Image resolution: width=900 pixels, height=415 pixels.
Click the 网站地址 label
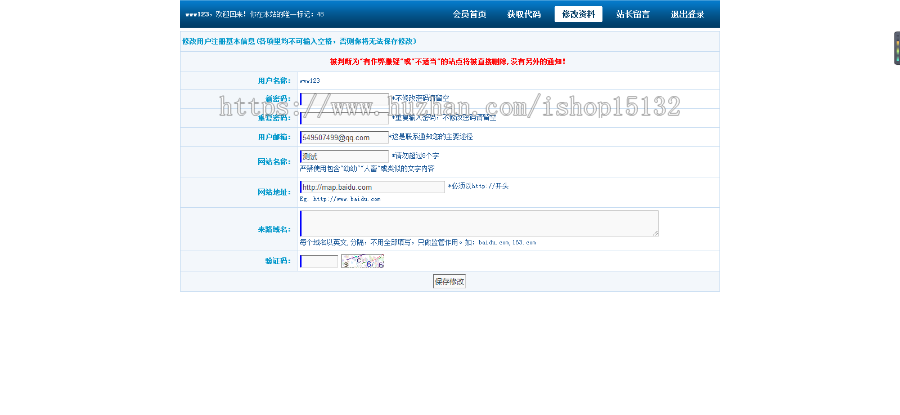pos(274,192)
